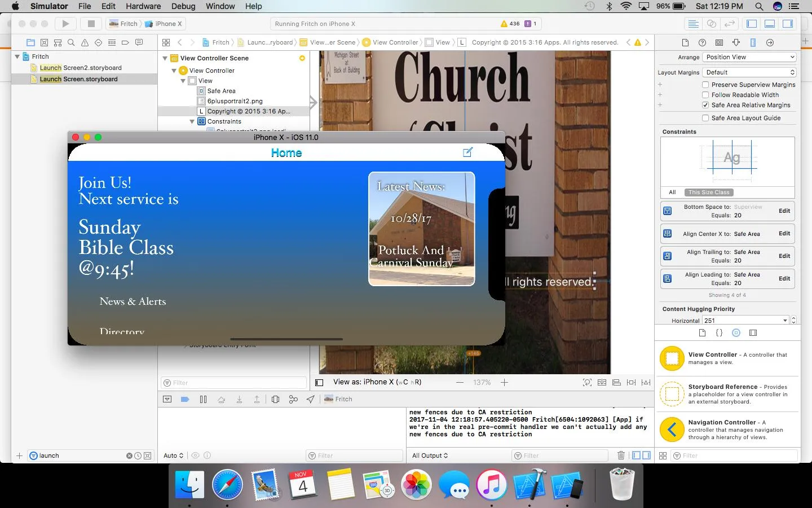The width and height of the screenshot is (812, 508).
Task: Show the Attributes inspector
Action: (x=736, y=42)
